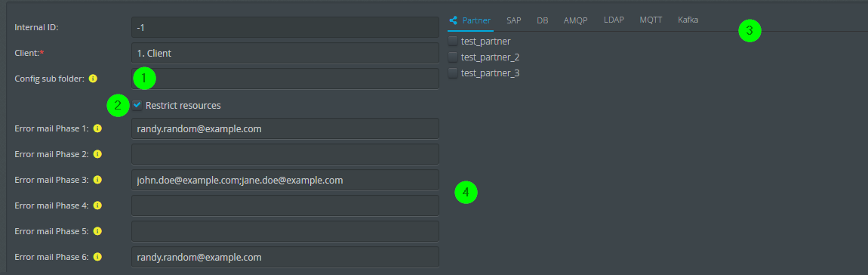This screenshot has width=868, height=275.
Task: Focus the Config sub folder field
Action: [x=285, y=79]
